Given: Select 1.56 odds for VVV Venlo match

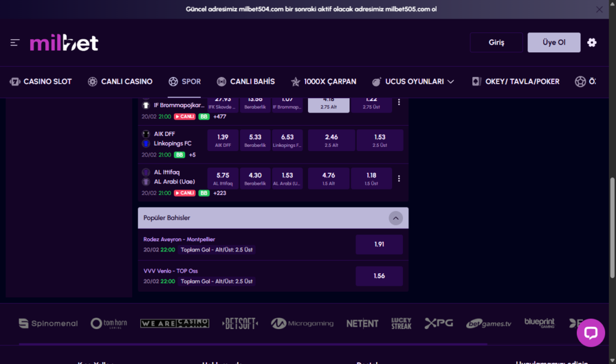Looking at the screenshot, I should point(379,276).
